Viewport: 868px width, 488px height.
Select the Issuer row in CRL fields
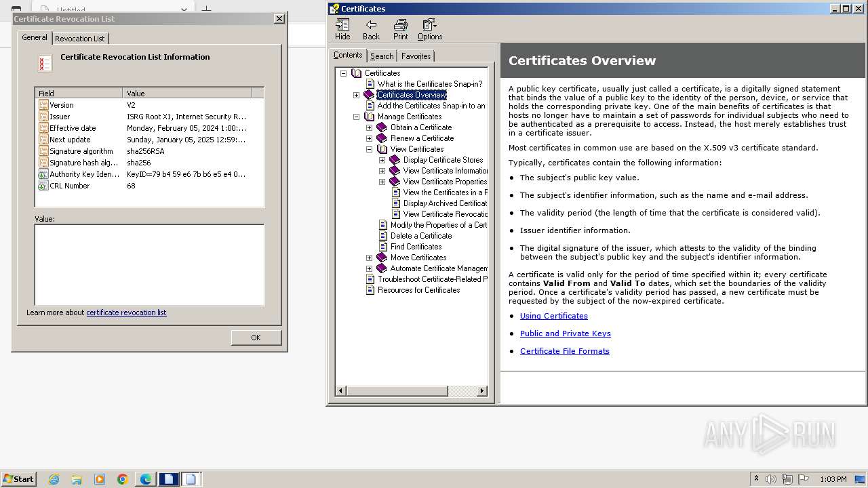point(149,117)
